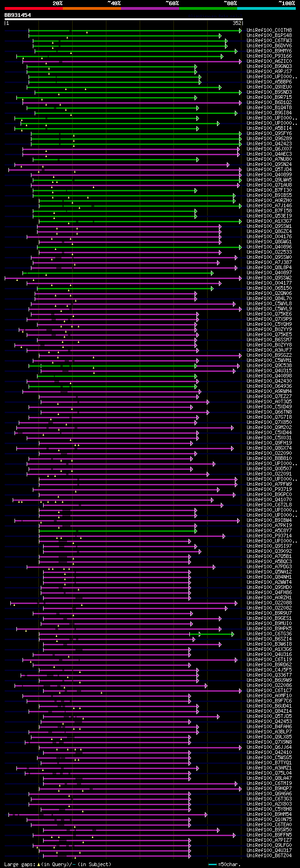The image size is (300, 868).
Task: Click the UniRef100_C5YQH9 label
Action: coord(269,324)
